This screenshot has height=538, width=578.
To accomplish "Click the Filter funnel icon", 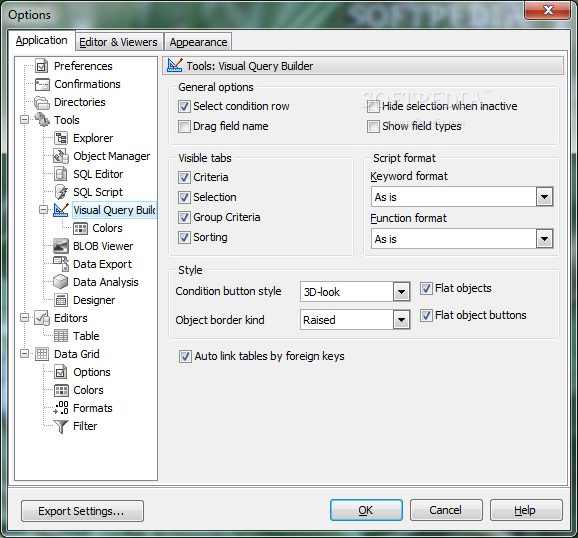I will click(61, 426).
